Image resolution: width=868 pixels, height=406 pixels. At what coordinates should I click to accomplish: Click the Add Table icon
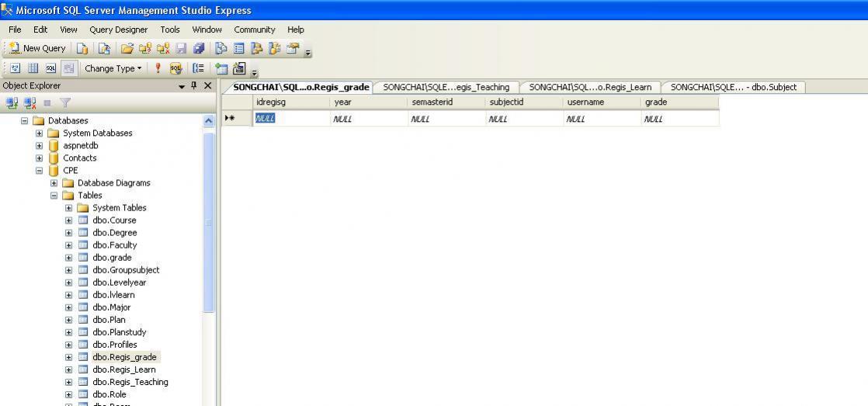point(221,68)
